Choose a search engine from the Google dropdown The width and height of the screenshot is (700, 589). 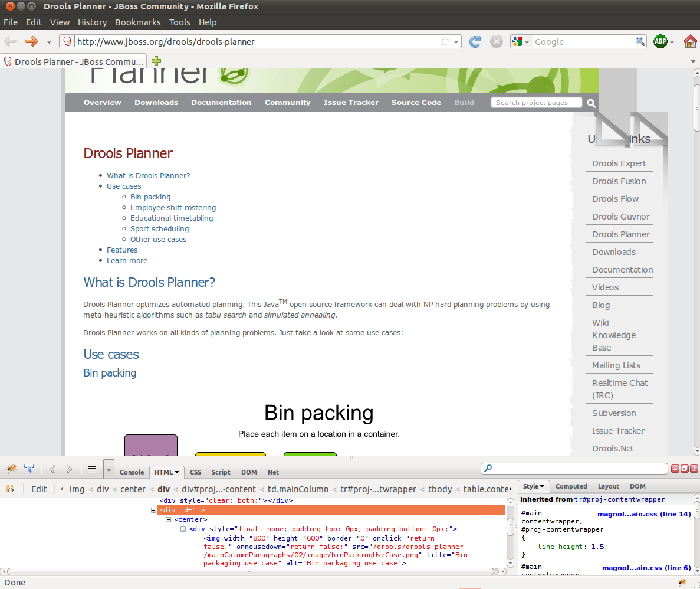(521, 41)
